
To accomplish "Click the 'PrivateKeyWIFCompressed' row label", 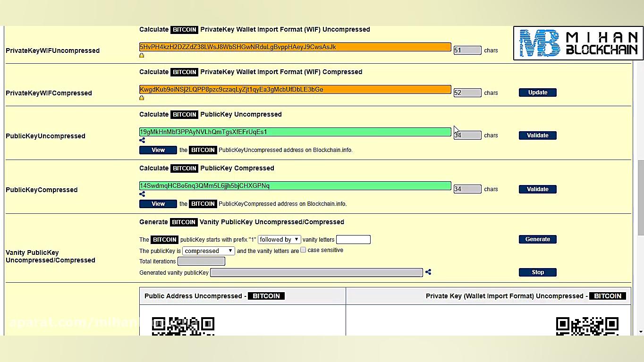I will [49, 93].
